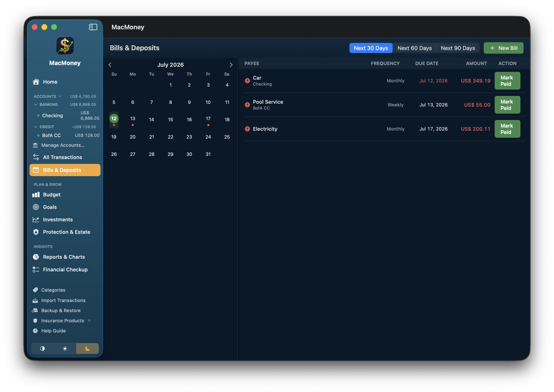Image resolution: width=554 pixels, height=392 pixels.
Task: Click the Goals target icon
Action: click(36, 207)
